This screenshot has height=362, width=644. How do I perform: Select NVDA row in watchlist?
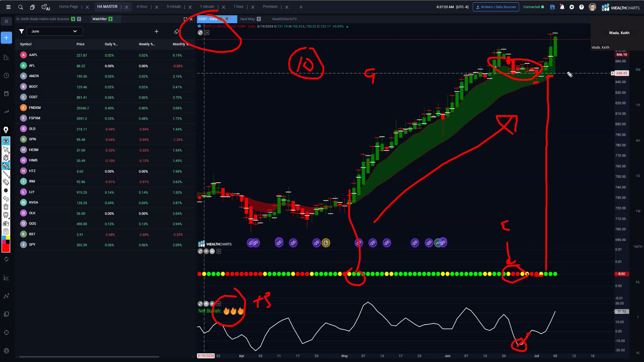pos(105,202)
